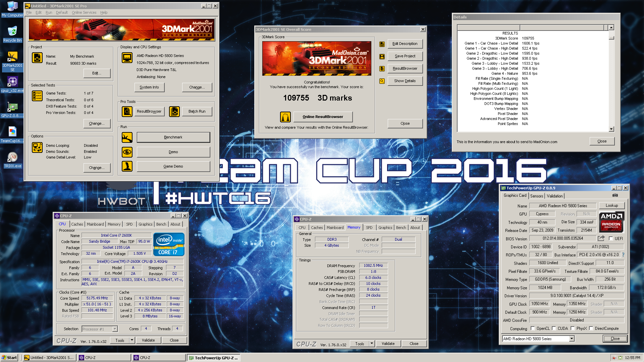Click the Benchmark run icon
644x362 pixels.
click(127, 137)
